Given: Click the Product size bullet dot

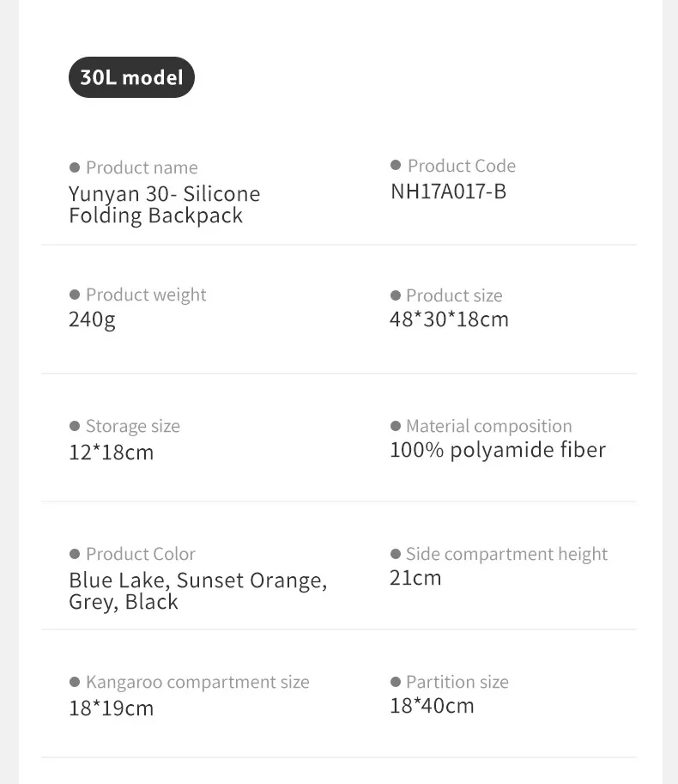Looking at the screenshot, I should pos(396,295).
